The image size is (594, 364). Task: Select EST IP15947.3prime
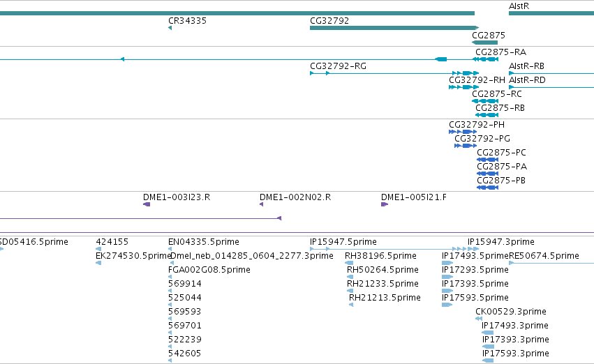tap(500, 242)
